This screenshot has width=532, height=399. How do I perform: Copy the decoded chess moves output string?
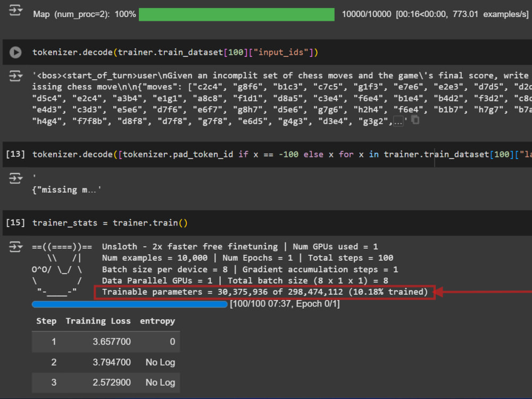(x=415, y=120)
